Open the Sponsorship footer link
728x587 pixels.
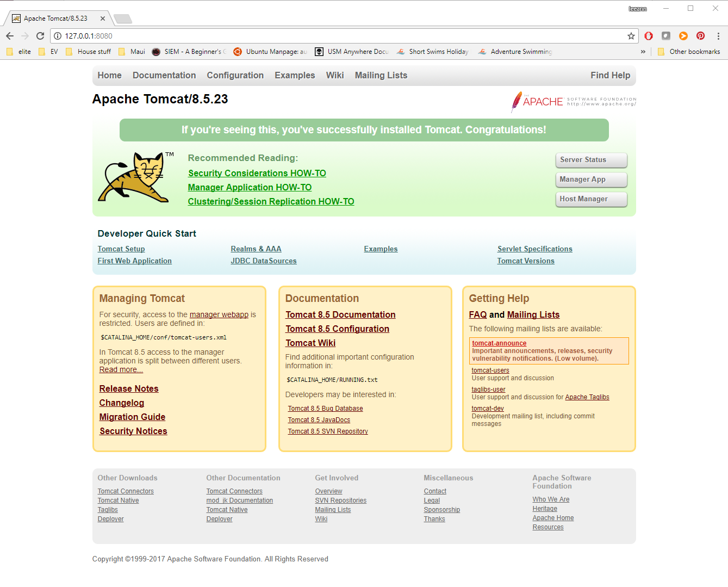pos(442,510)
